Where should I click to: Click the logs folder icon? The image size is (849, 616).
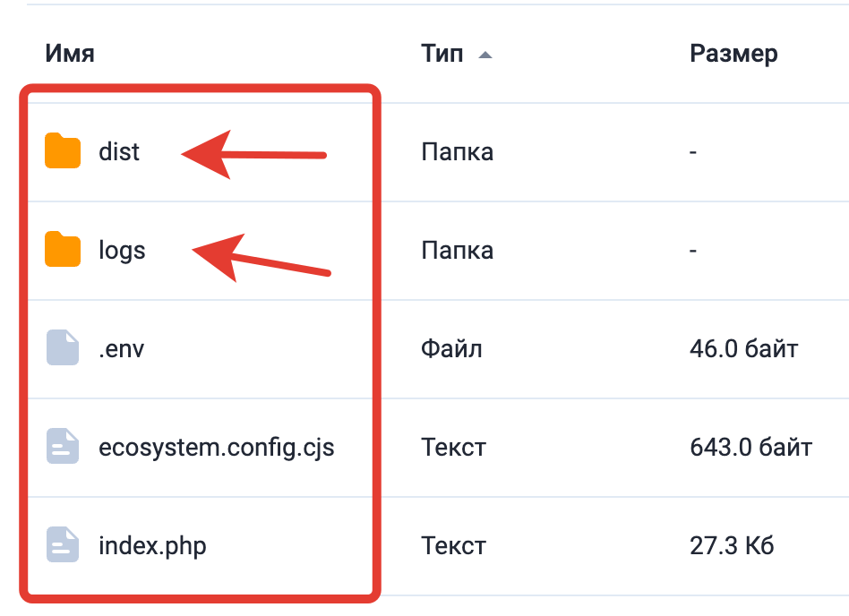[x=63, y=250]
